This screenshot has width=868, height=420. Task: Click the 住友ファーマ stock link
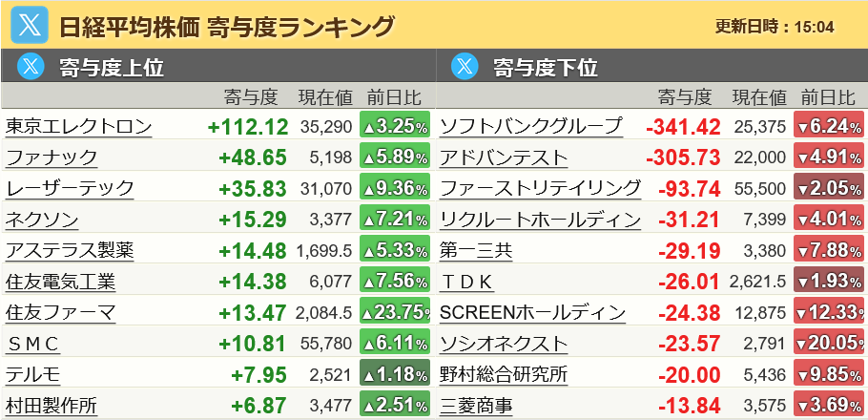(60, 313)
